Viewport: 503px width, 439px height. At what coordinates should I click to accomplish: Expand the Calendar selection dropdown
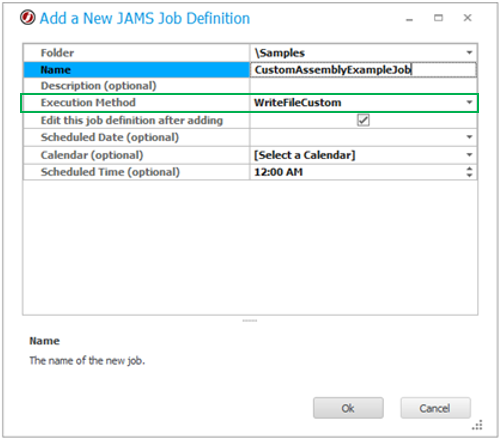pyautogui.click(x=469, y=155)
